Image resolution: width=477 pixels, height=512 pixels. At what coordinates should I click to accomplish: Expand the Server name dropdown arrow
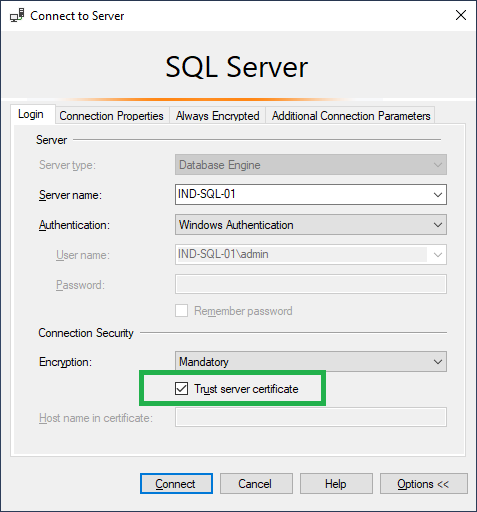pos(438,195)
